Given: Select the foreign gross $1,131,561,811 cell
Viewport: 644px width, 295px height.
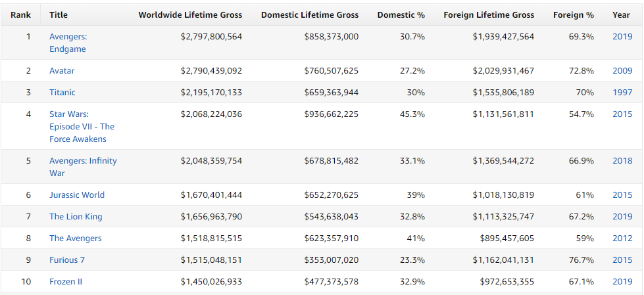Looking at the screenshot, I should pos(503,114).
